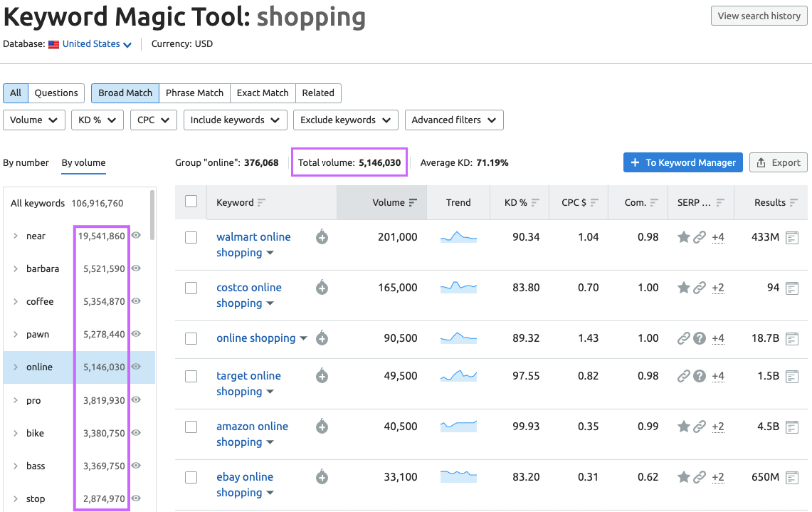812x512 pixels.
Task: Click the eye preview icon beside "near" group
Action: tap(136, 236)
